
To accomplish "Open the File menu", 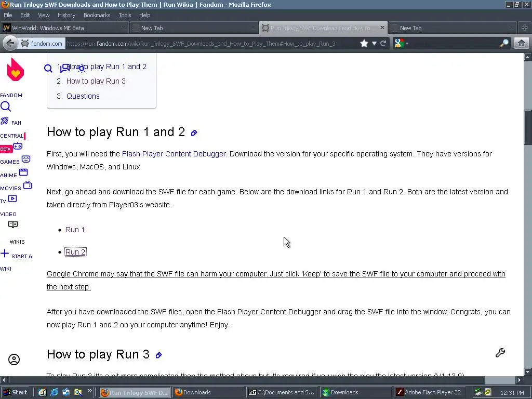I will 8,15.
